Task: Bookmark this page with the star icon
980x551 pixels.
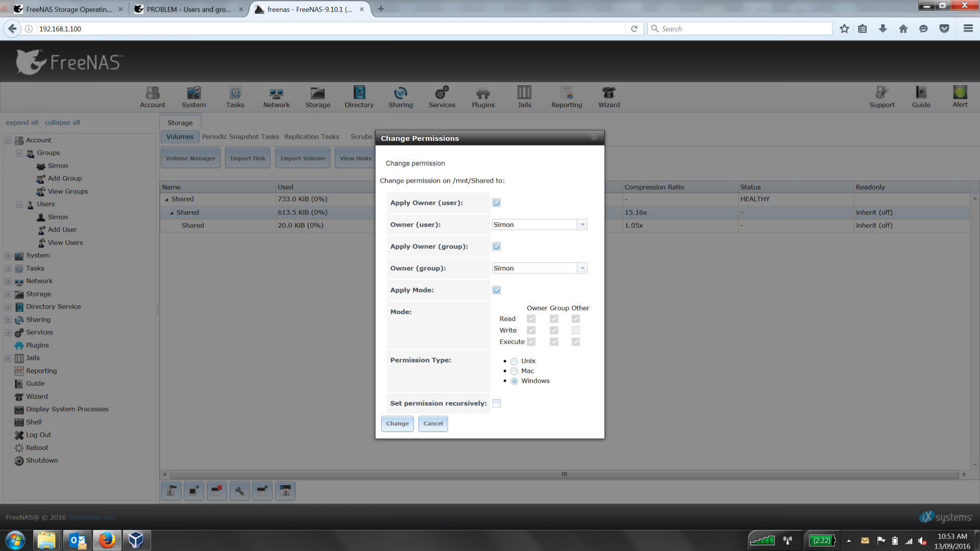Action: point(844,29)
